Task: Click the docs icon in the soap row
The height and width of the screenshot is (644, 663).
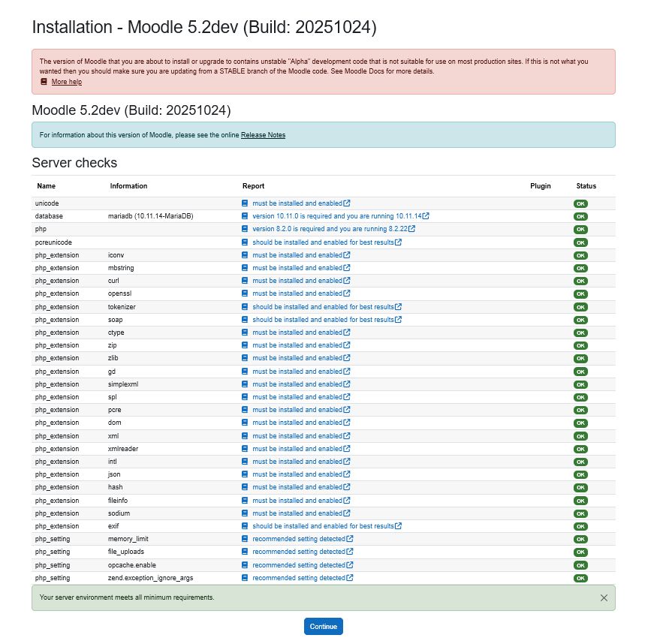Action: click(x=244, y=320)
